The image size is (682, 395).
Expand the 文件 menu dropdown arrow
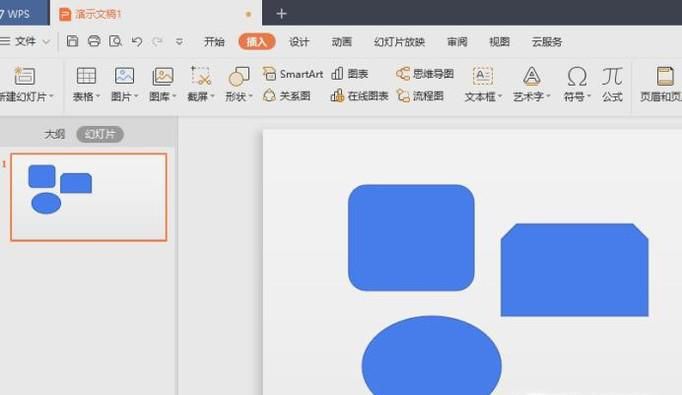click(x=46, y=42)
